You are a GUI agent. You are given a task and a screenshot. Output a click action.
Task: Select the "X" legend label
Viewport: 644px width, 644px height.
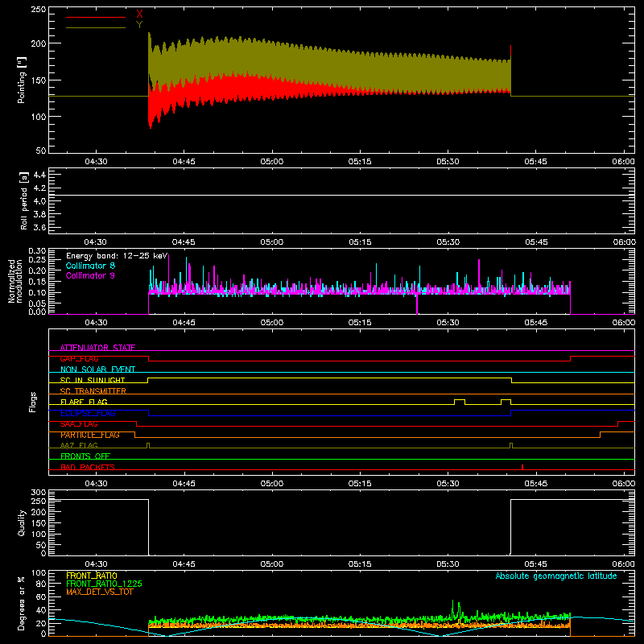pyautogui.click(x=139, y=14)
